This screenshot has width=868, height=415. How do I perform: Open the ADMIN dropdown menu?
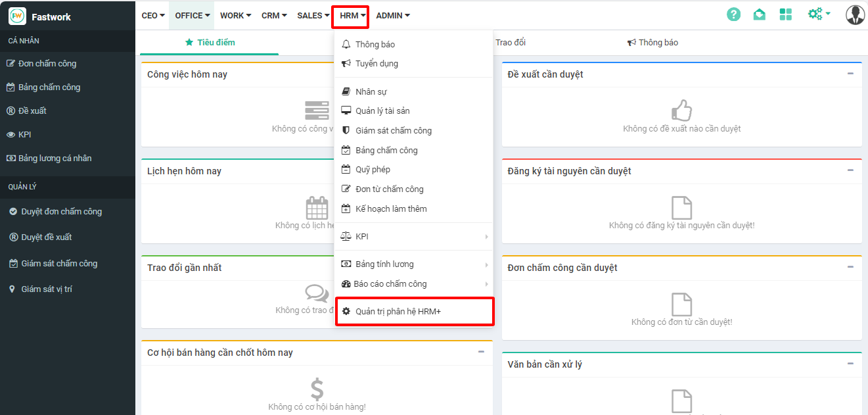tap(392, 16)
